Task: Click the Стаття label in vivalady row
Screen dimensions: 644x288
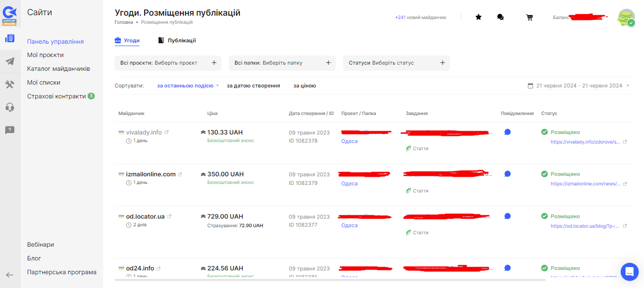Action: pyautogui.click(x=421, y=149)
